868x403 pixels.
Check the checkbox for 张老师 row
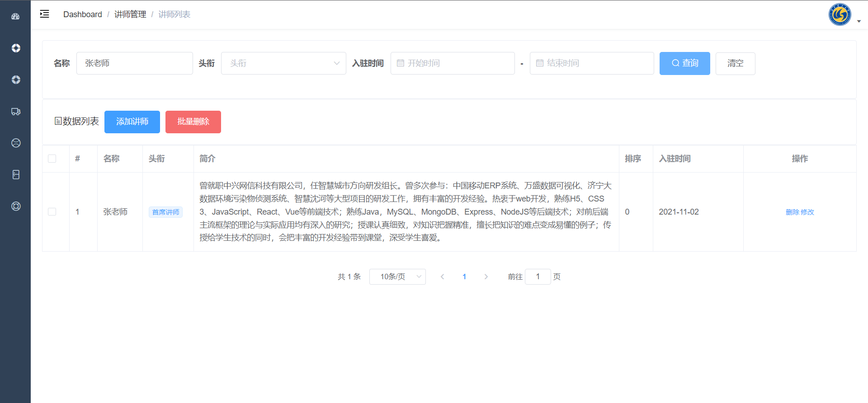52,212
